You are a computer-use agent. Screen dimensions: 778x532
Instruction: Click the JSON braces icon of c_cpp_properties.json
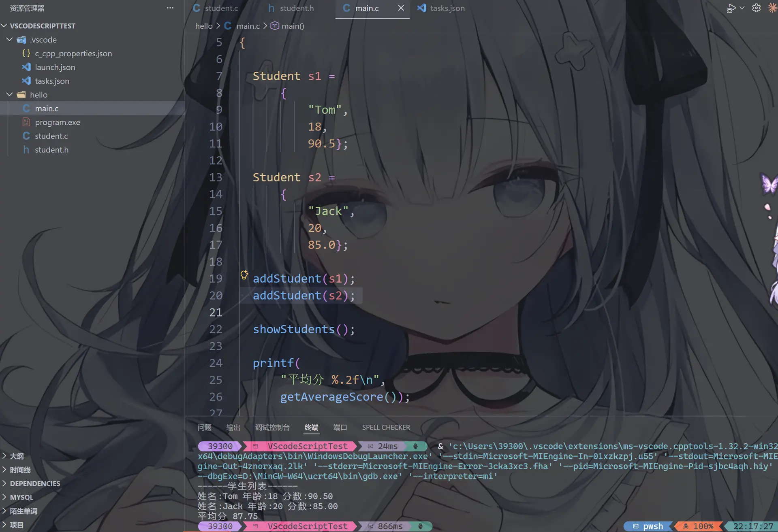(26, 53)
